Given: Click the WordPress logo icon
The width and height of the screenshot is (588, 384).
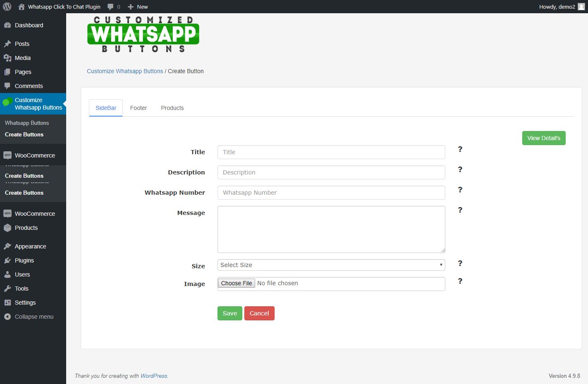Looking at the screenshot, I should point(7,7).
